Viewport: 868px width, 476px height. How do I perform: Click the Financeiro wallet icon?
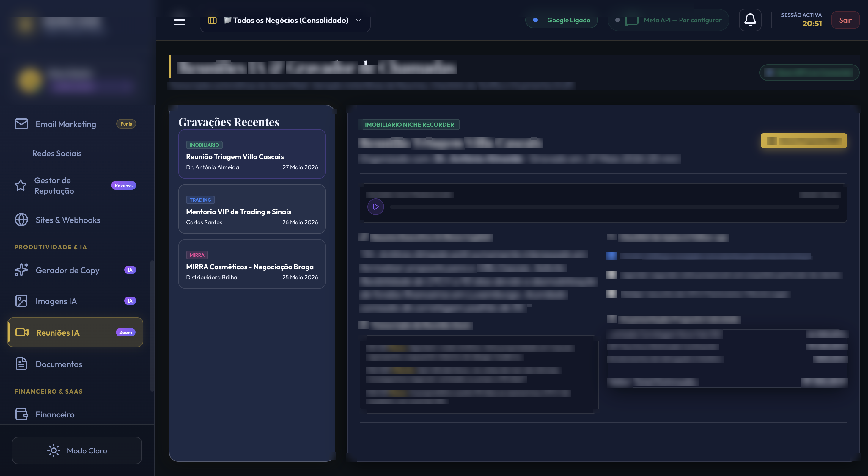coord(22,414)
